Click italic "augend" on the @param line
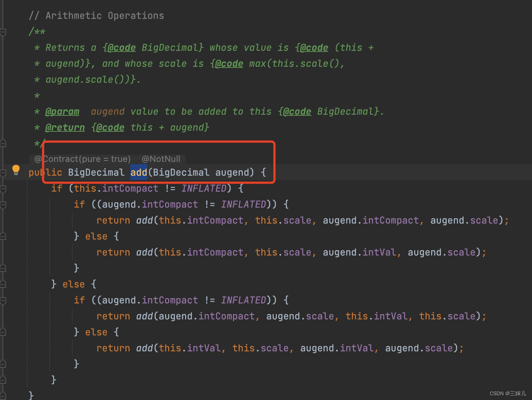Image resolution: width=532 pixels, height=400 pixels. (108, 111)
